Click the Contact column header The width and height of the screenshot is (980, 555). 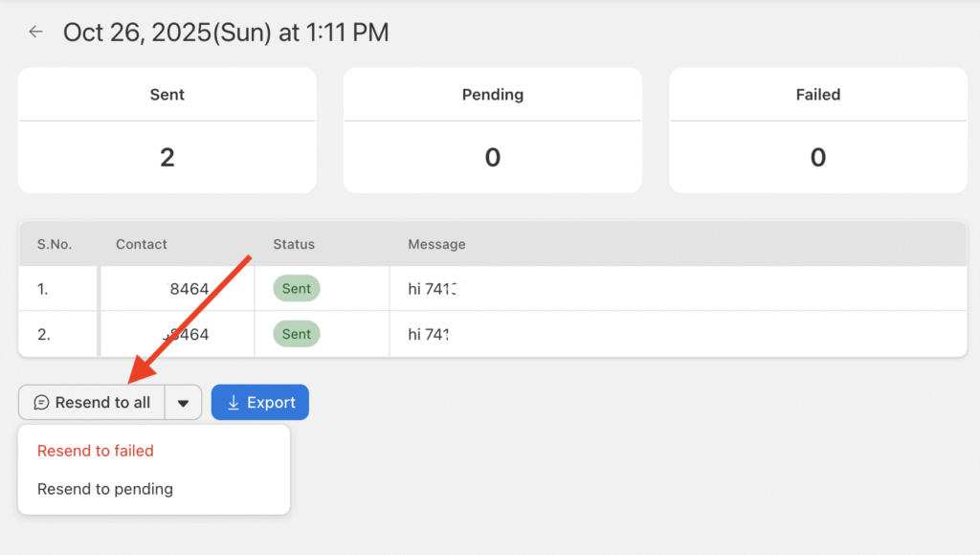(x=142, y=244)
